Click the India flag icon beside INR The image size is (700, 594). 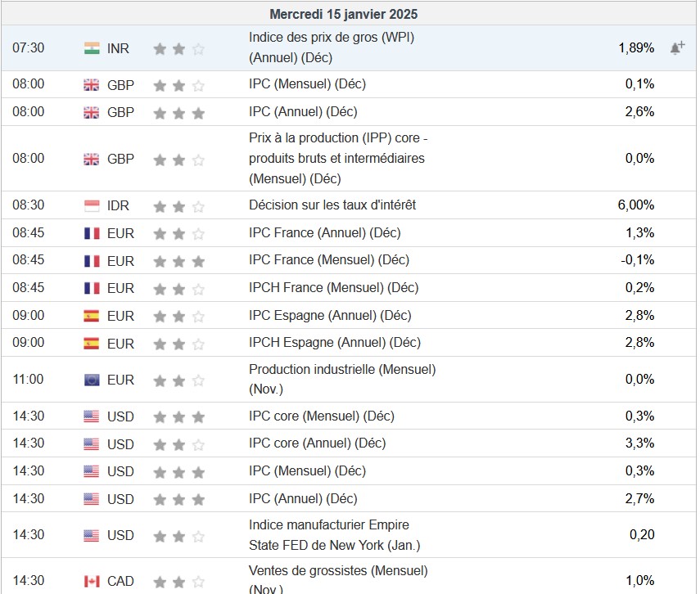pos(92,48)
